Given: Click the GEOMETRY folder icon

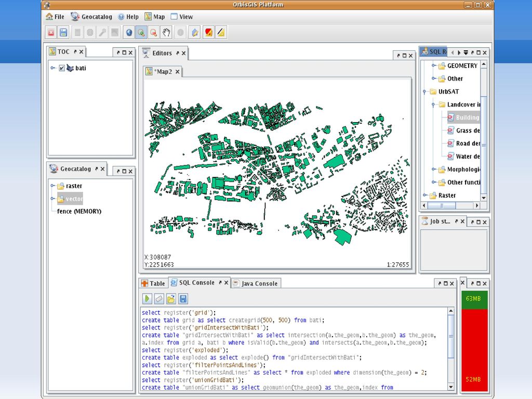Looking at the screenshot, I should pos(442,66).
